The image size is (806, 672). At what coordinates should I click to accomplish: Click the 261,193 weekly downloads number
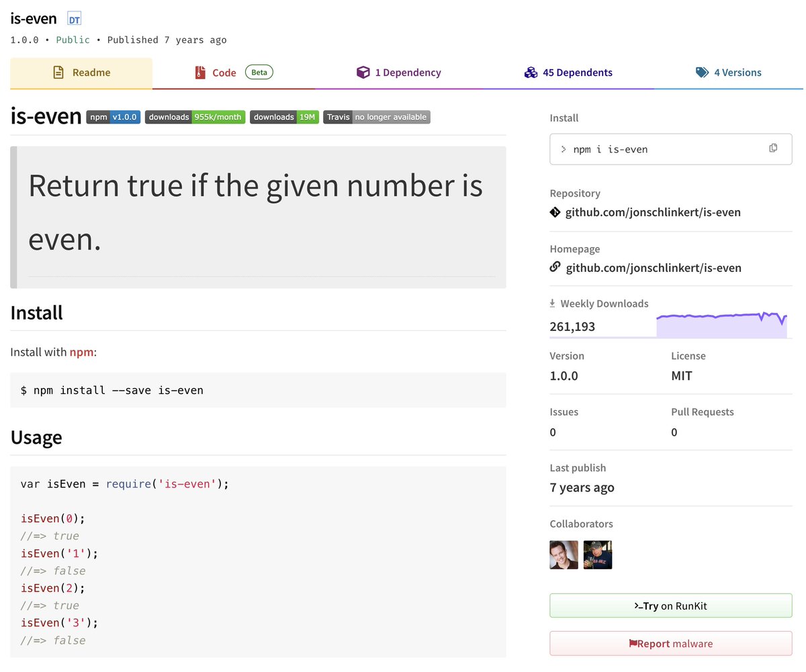point(572,327)
